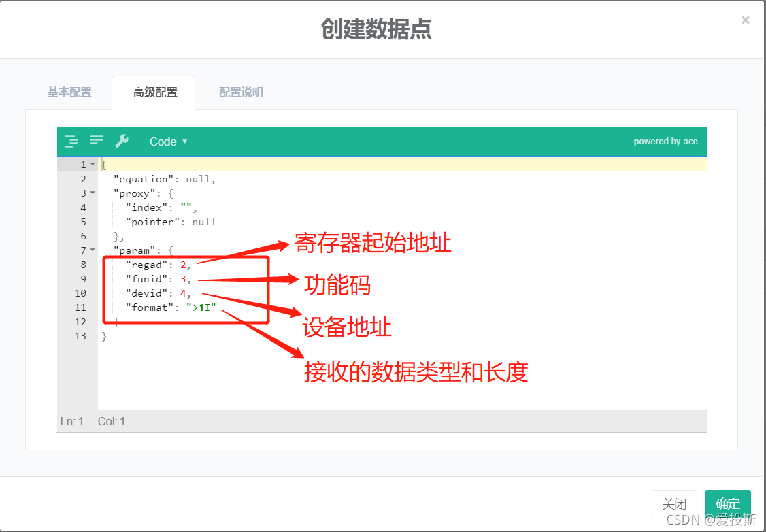The height and width of the screenshot is (532, 766).
Task: Collapse the "proxy" object on line 3
Action: pos(93,193)
